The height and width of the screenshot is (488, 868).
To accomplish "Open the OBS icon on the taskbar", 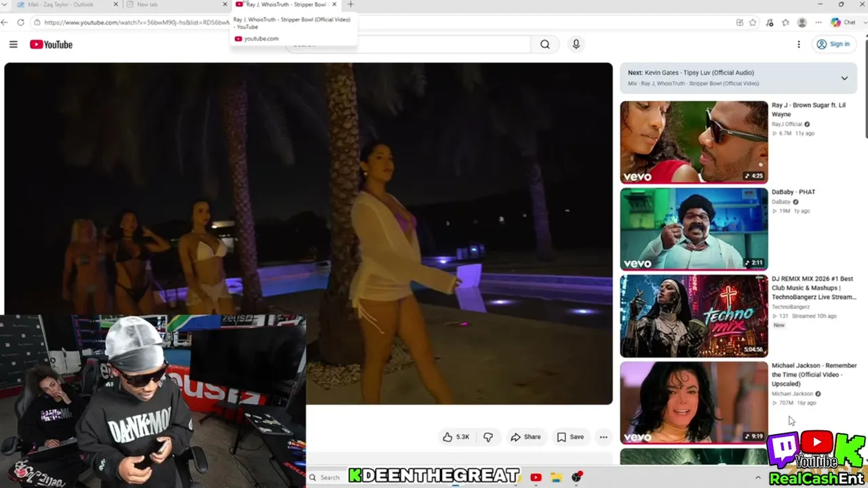I will [x=577, y=478].
